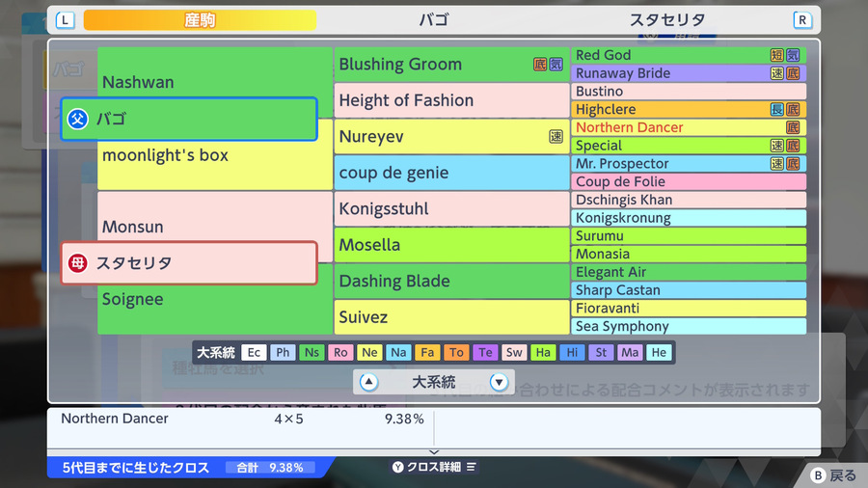Screen dimensions: 868x488
Task: Click the Ns lineage color swatch
Action: tap(312, 352)
